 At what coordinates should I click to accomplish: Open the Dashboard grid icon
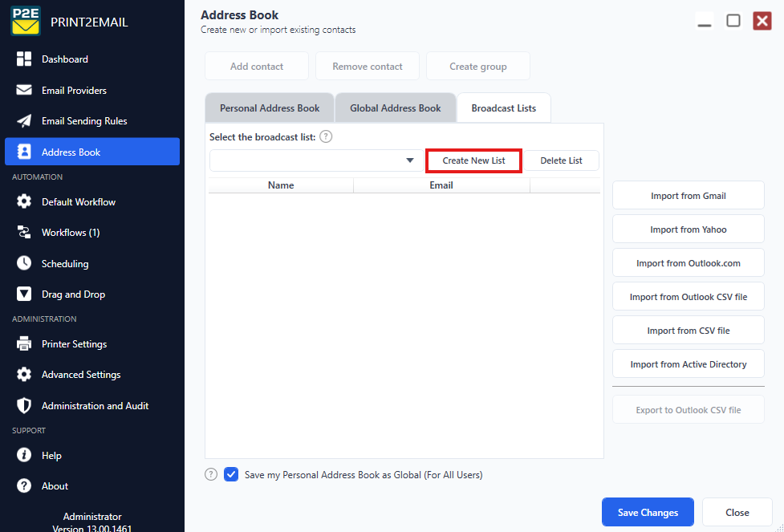pos(24,59)
